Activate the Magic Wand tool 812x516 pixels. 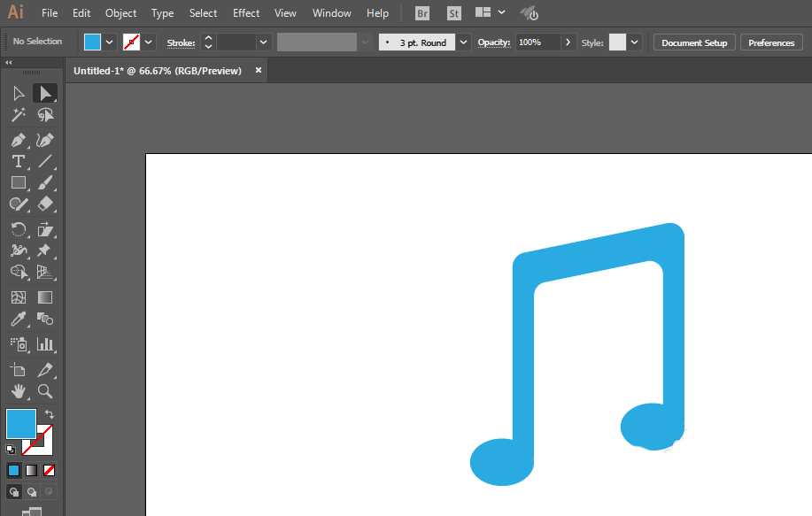(18, 114)
